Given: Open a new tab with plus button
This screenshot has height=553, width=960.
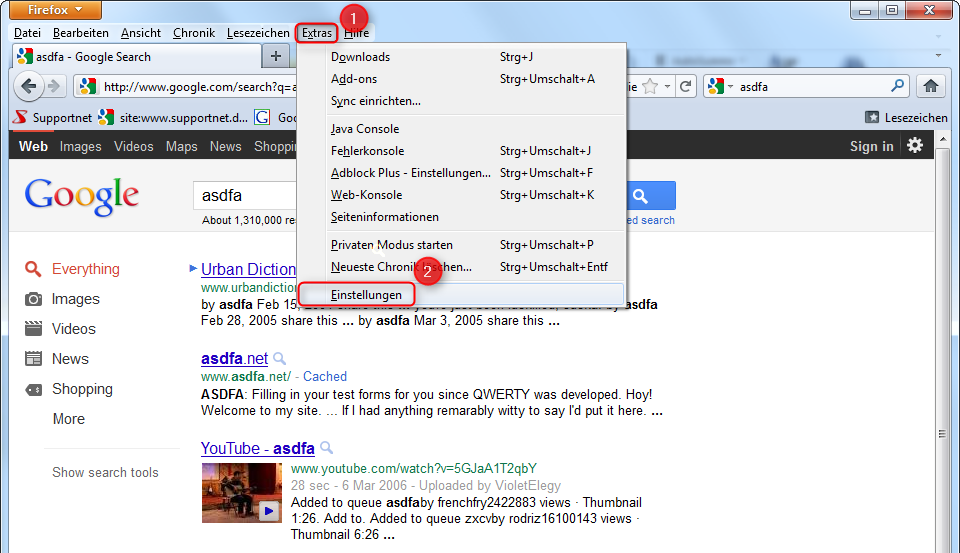Looking at the screenshot, I should (276, 56).
